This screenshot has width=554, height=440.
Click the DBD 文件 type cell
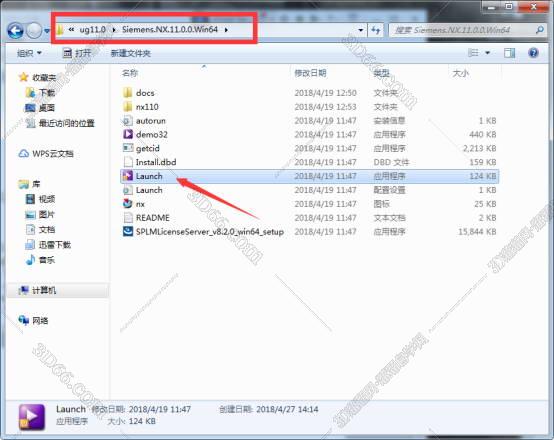391,162
